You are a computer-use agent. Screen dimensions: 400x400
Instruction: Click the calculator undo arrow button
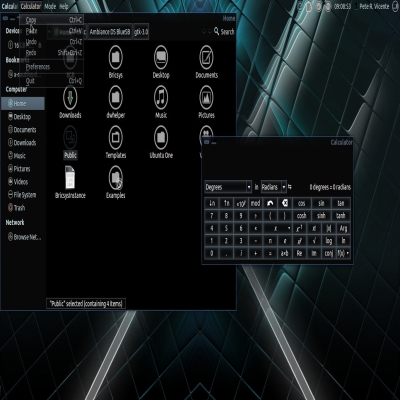(270, 203)
